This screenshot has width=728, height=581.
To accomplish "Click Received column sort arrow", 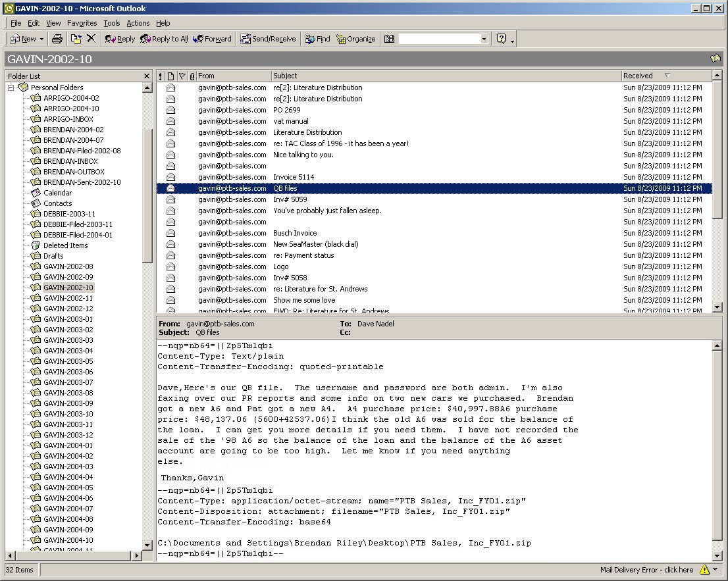I will tap(667, 75).
